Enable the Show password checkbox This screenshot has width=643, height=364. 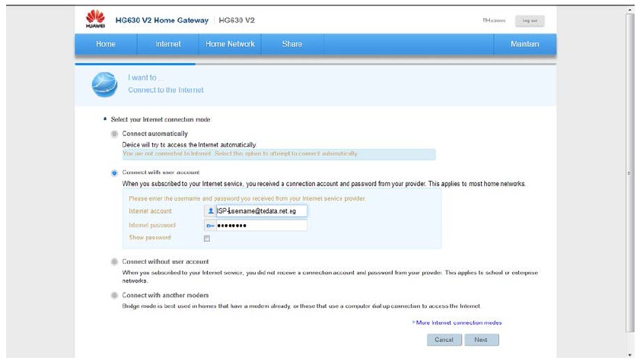[x=207, y=239]
